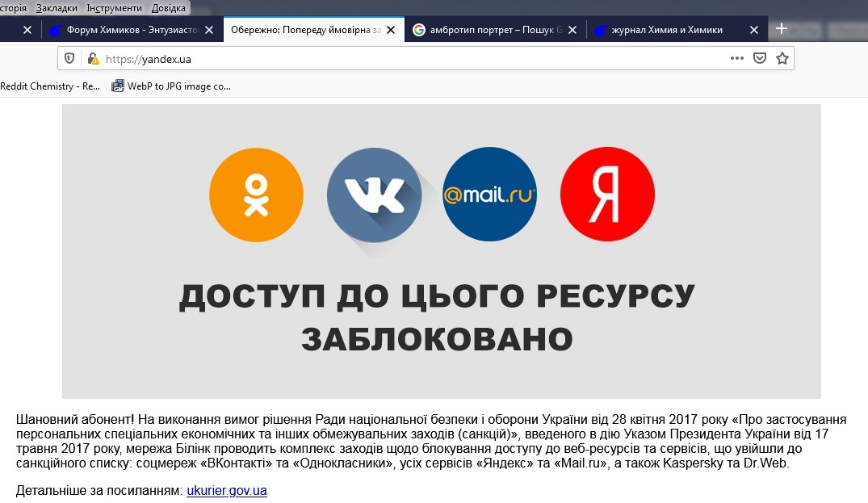Click the lock warning security icon
Image resolution: width=868 pixels, height=503 pixels.
(93, 58)
